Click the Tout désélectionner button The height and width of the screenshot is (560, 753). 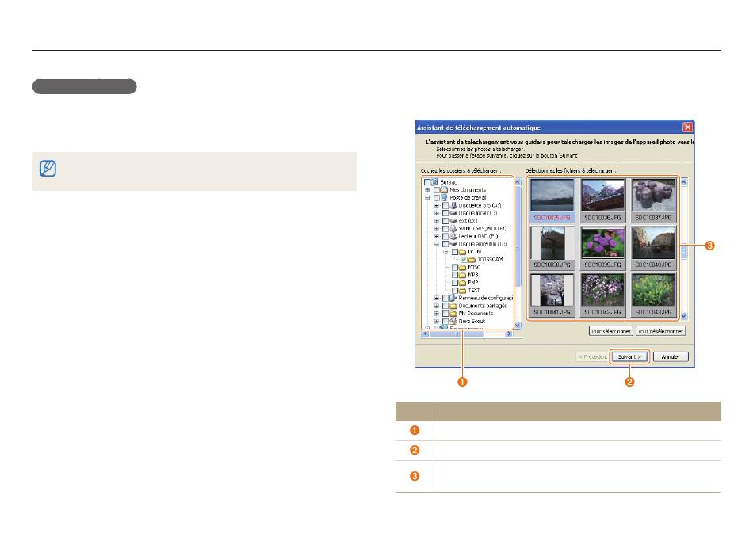pyautogui.click(x=660, y=331)
